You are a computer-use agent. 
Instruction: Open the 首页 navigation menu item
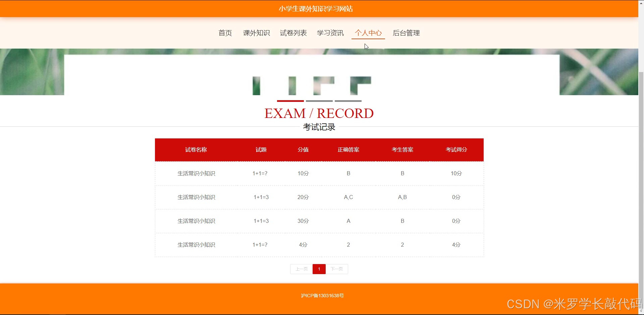(225, 33)
